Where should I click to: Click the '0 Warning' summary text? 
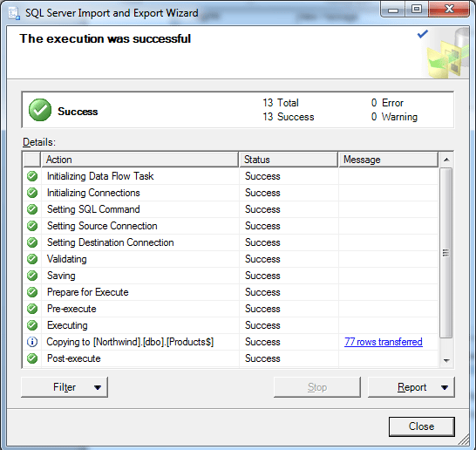(394, 117)
